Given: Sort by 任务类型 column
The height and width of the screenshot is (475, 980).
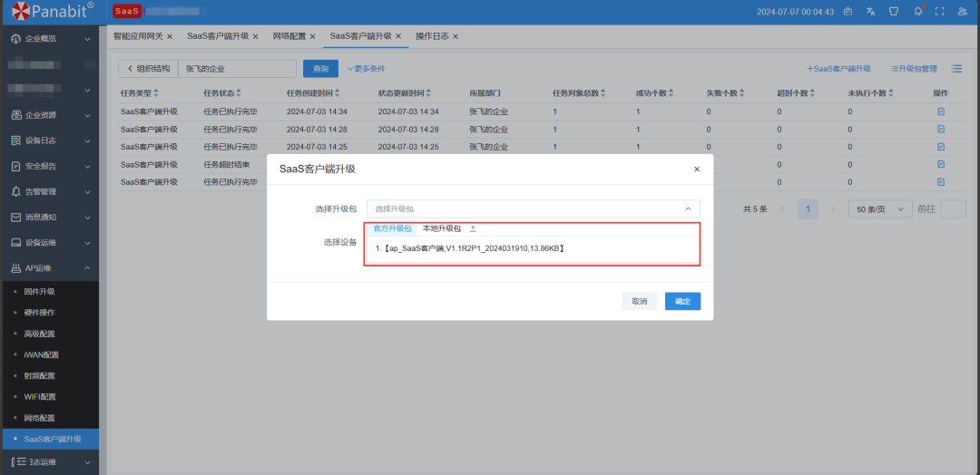Looking at the screenshot, I should coord(156,93).
